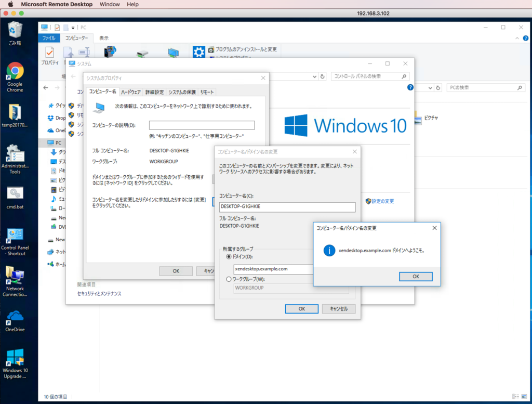Click Uninstall or change a program
Screen dimensions: 532x404
[x=243, y=49]
